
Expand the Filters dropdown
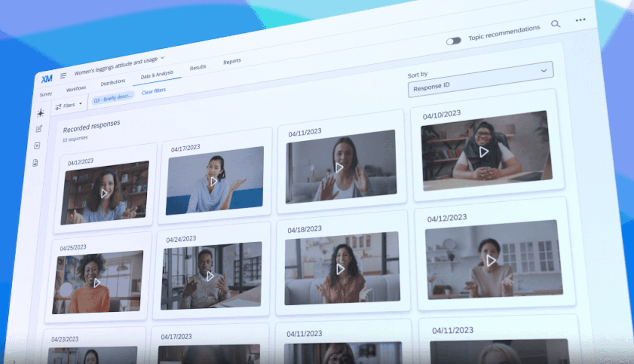point(69,105)
